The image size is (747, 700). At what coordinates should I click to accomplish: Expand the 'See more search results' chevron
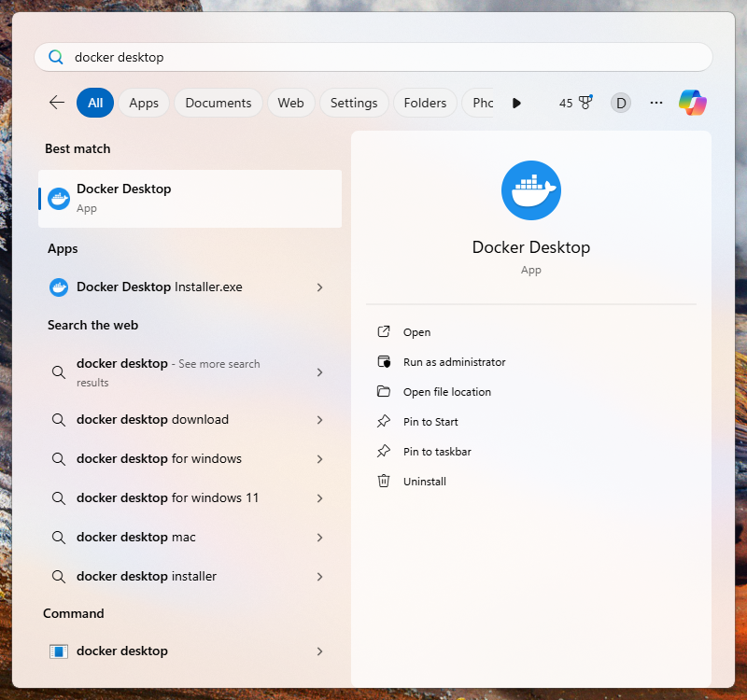click(319, 372)
